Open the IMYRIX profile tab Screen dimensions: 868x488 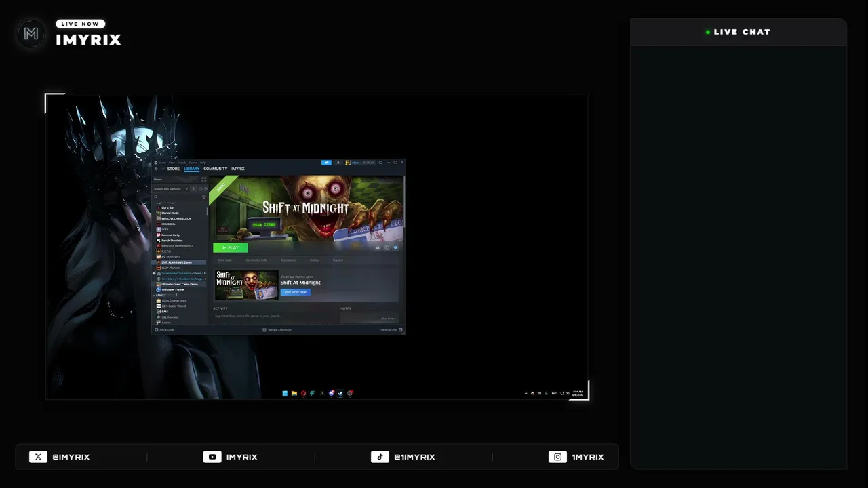238,169
